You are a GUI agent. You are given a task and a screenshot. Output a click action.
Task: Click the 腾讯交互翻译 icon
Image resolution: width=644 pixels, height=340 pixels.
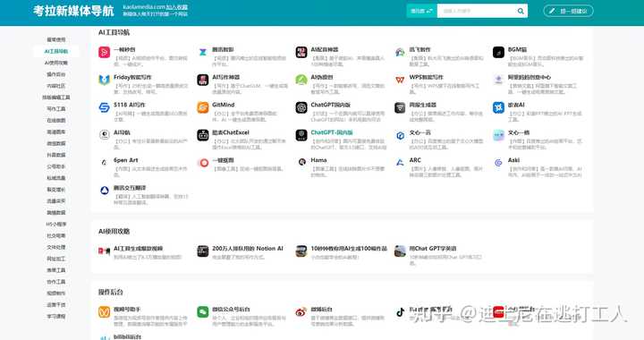105,191
